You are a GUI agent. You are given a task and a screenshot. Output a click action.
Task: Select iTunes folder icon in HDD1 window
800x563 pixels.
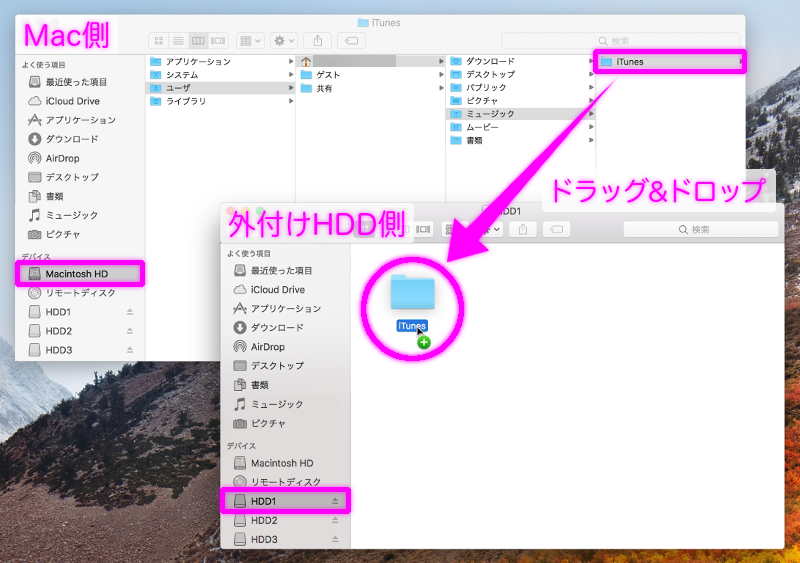[412, 292]
